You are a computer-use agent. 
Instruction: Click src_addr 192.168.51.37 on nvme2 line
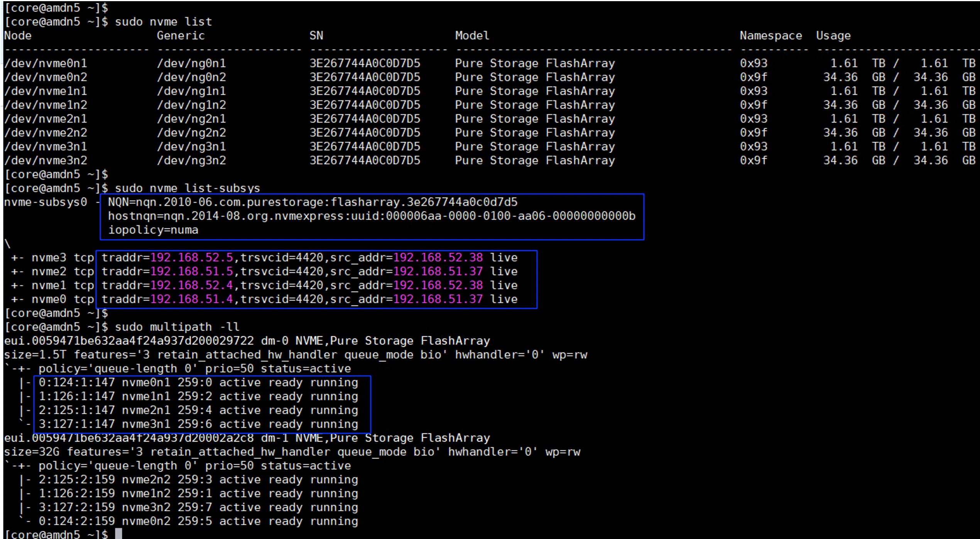[x=438, y=271]
